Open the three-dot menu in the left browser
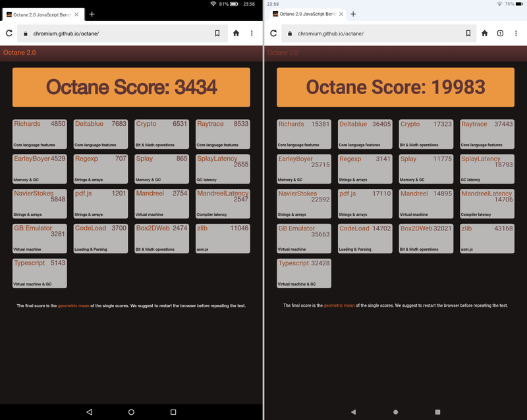Image resolution: width=527 pixels, height=420 pixels. tap(252, 33)
